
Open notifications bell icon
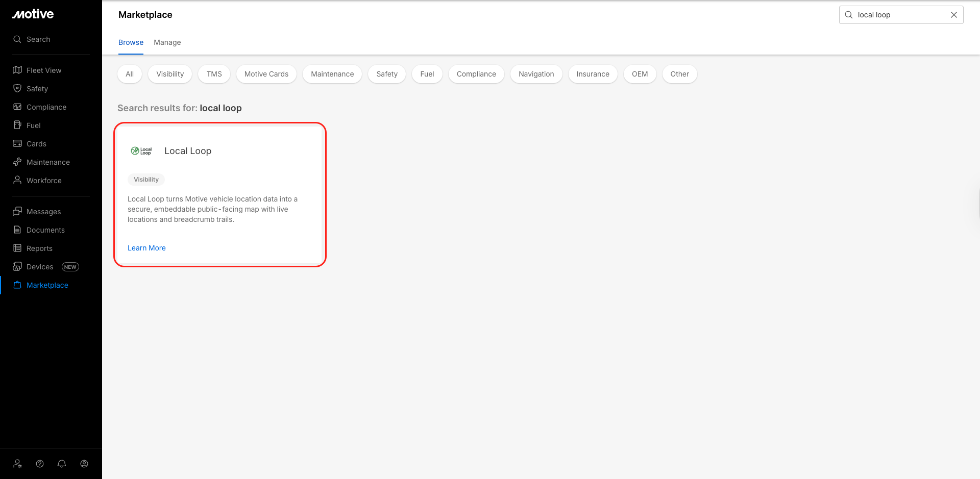tap(62, 464)
